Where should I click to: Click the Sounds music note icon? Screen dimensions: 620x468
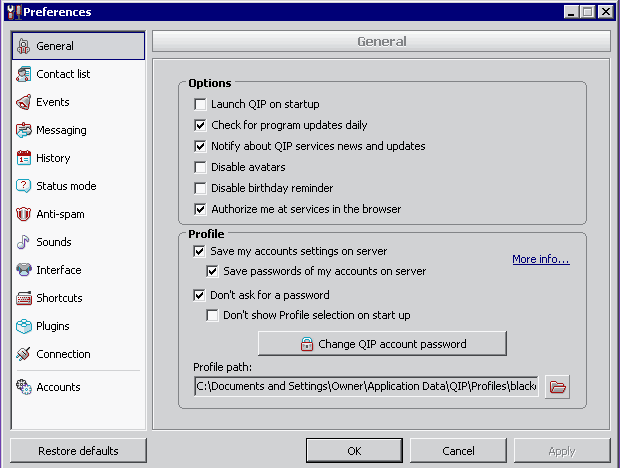[23, 242]
